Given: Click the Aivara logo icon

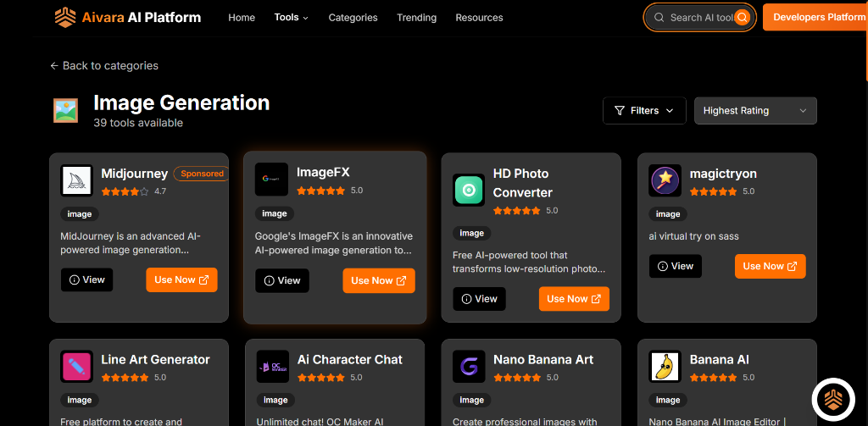Looking at the screenshot, I should [x=64, y=17].
